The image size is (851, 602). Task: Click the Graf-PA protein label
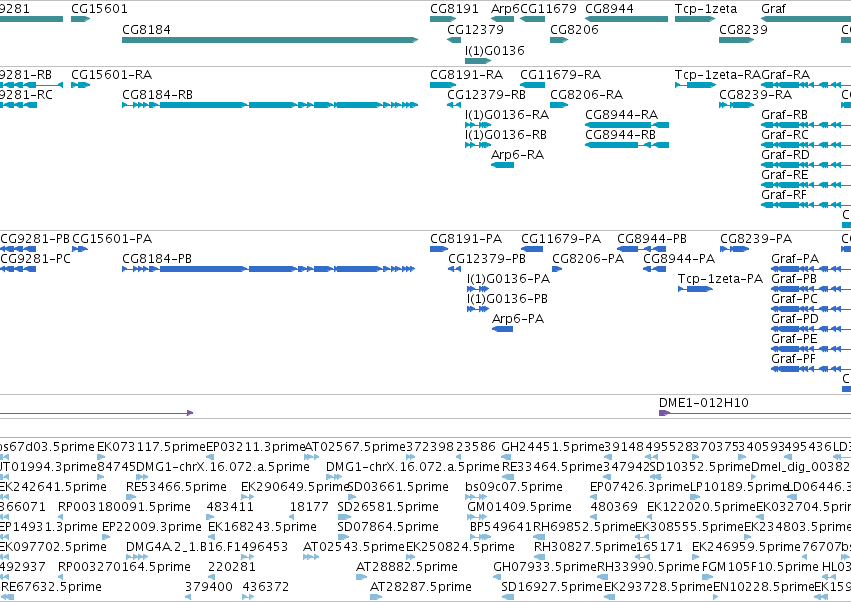click(795, 258)
